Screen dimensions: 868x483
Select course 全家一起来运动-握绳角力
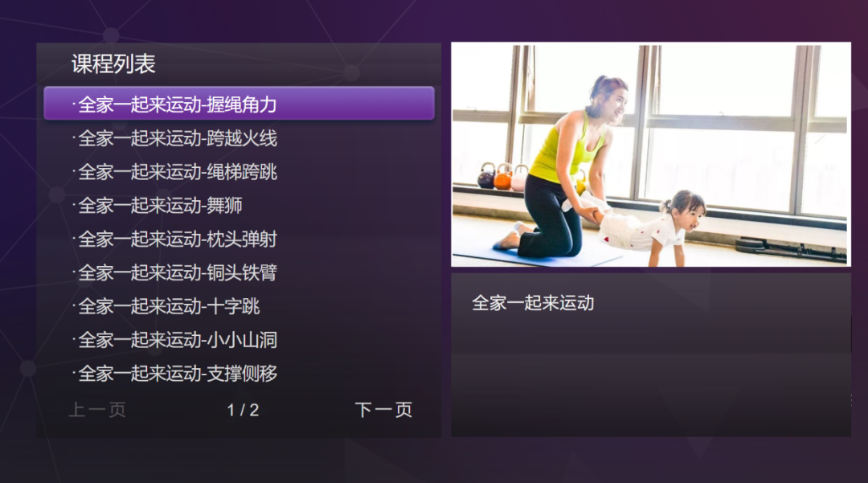239,104
